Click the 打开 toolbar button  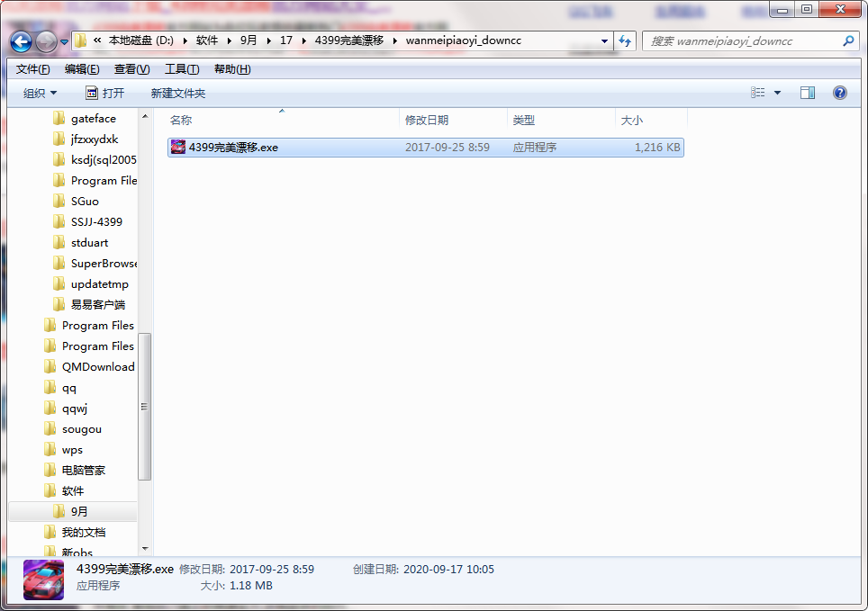(105, 93)
